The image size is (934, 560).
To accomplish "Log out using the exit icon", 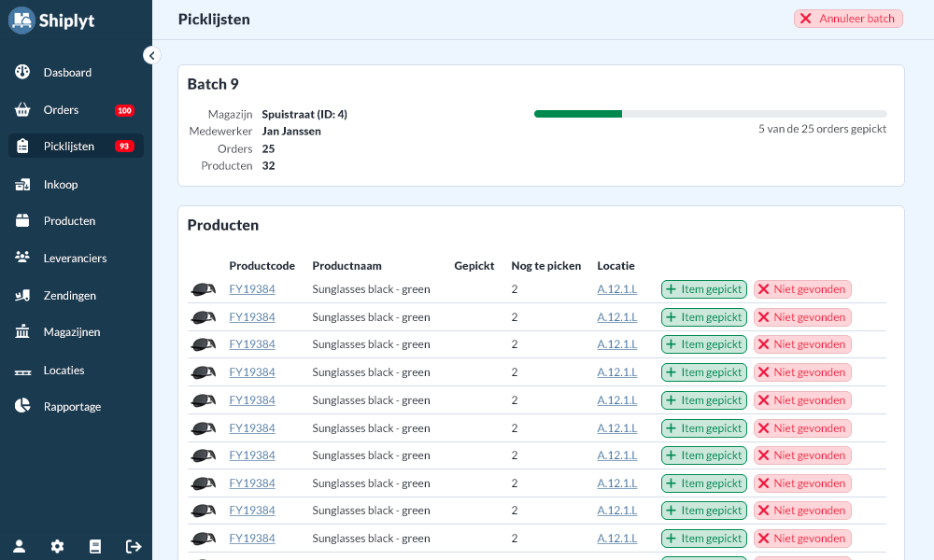I will coord(134,546).
